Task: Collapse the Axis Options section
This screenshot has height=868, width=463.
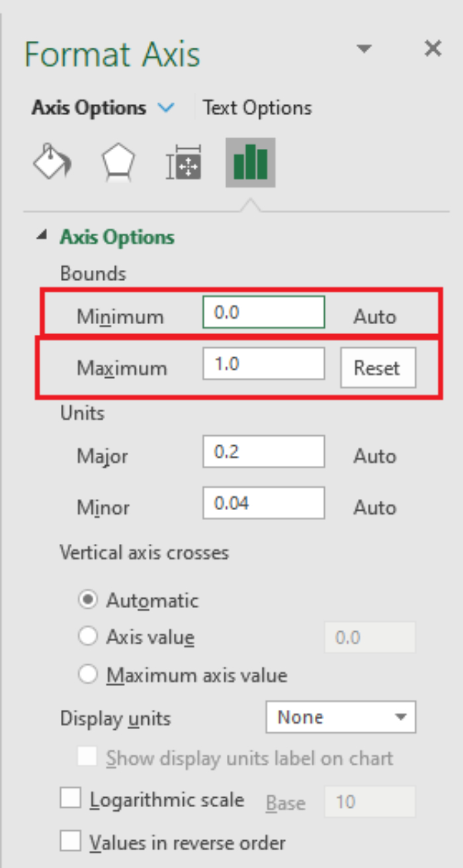Action: 43,235
